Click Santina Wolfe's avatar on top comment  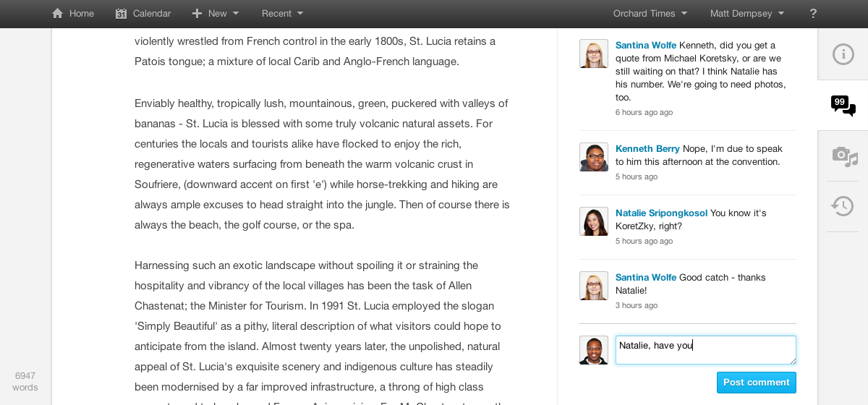coord(594,54)
